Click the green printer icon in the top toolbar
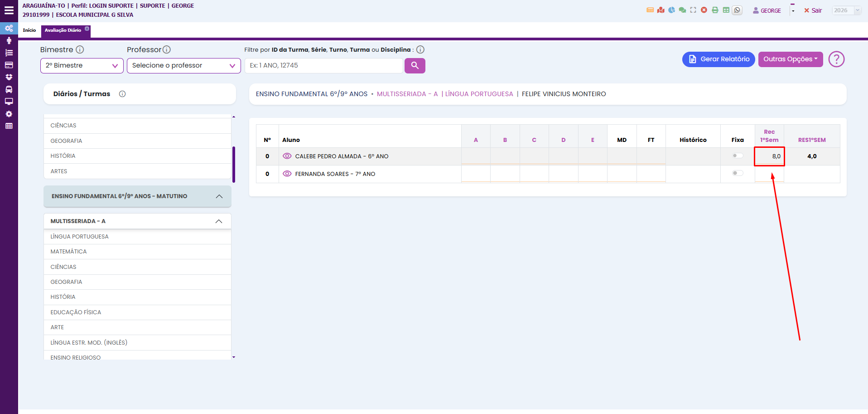The image size is (868, 414). click(x=715, y=10)
